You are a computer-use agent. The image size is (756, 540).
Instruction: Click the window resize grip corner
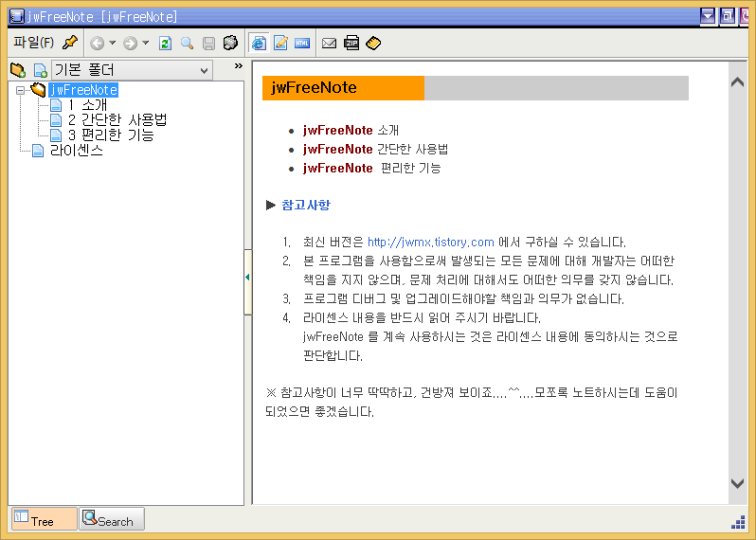point(738,522)
